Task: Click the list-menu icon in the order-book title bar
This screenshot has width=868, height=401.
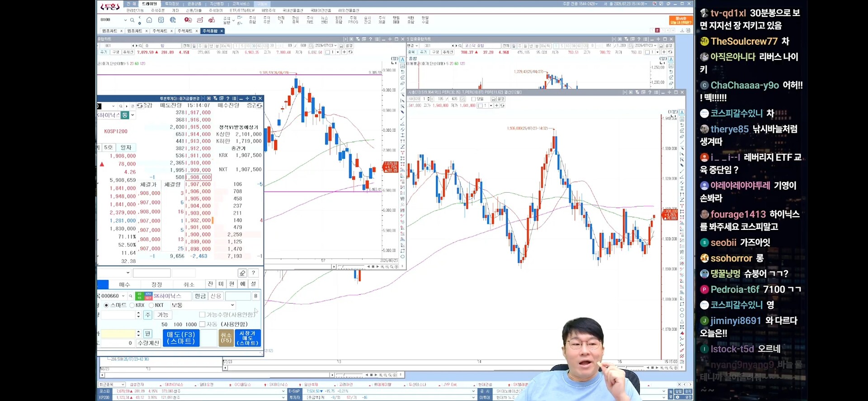Action: (234, 98)
